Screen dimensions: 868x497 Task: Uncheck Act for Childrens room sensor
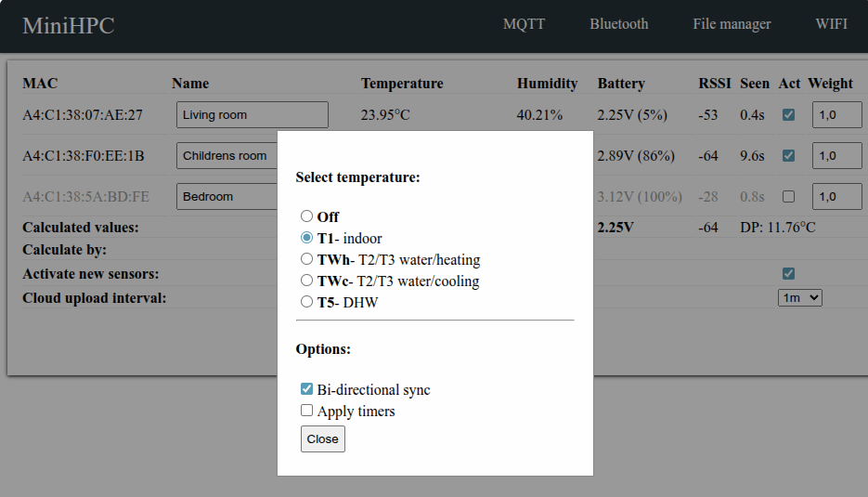788,156
